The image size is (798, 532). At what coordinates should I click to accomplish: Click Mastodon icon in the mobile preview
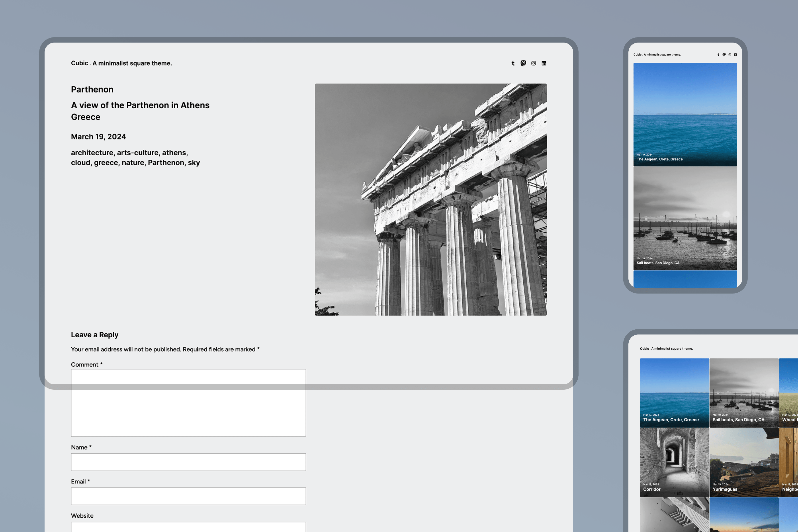[x=724, y=55]
